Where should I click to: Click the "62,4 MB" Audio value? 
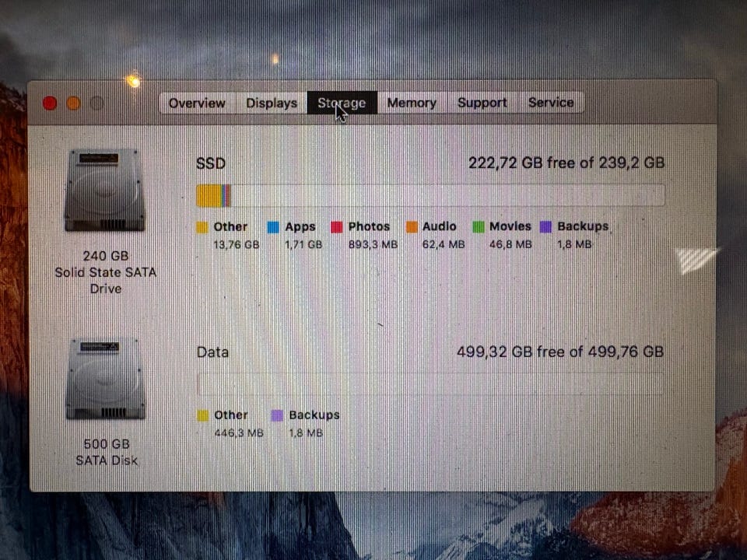[444, 245]
